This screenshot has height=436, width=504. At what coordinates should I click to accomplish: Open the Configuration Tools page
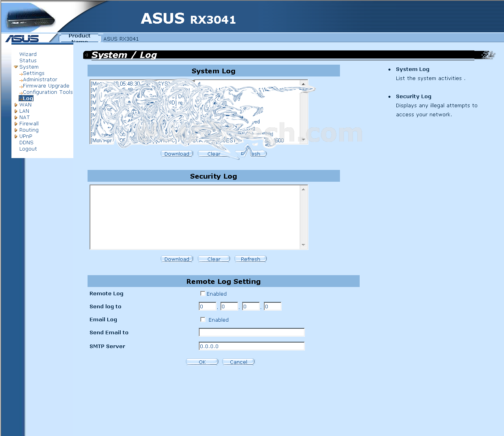click(x=48, y=92)
